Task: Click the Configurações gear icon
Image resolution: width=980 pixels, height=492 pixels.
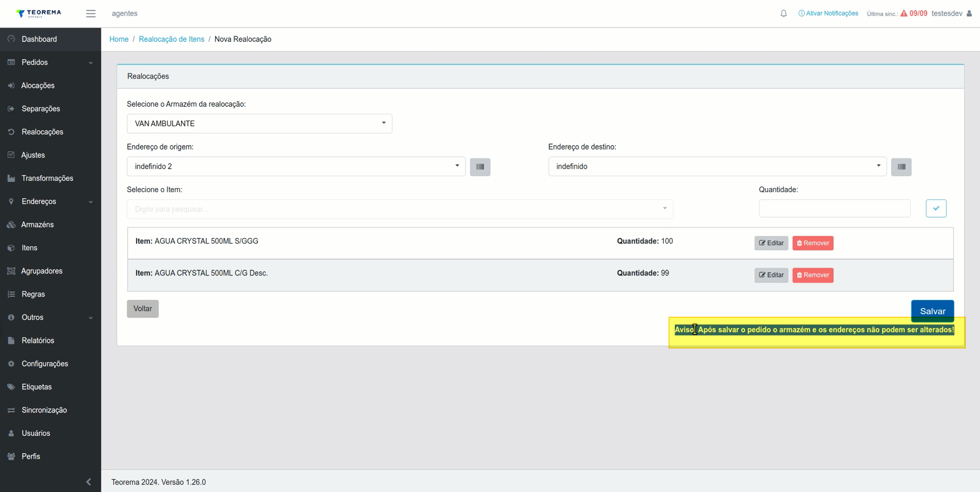Action: pos(11,364)
